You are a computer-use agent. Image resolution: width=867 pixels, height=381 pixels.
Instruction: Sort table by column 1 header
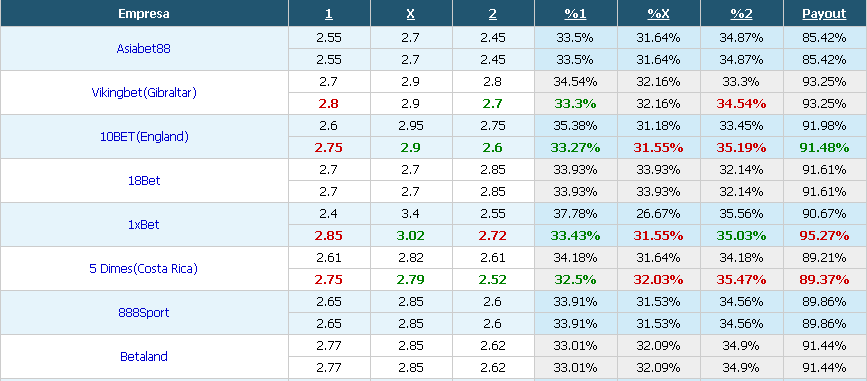pyautogui.click(x=328, y=14)
